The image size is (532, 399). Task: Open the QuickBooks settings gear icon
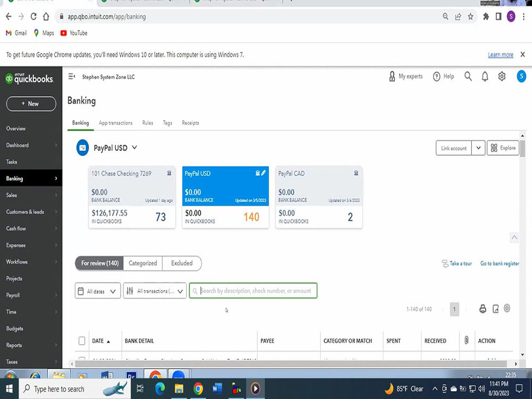(501, 76)
